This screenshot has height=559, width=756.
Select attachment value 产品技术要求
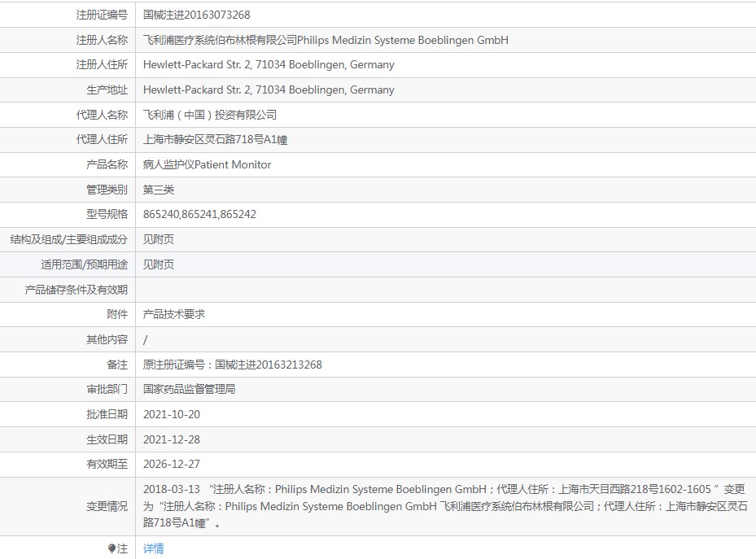coord(174,314)
